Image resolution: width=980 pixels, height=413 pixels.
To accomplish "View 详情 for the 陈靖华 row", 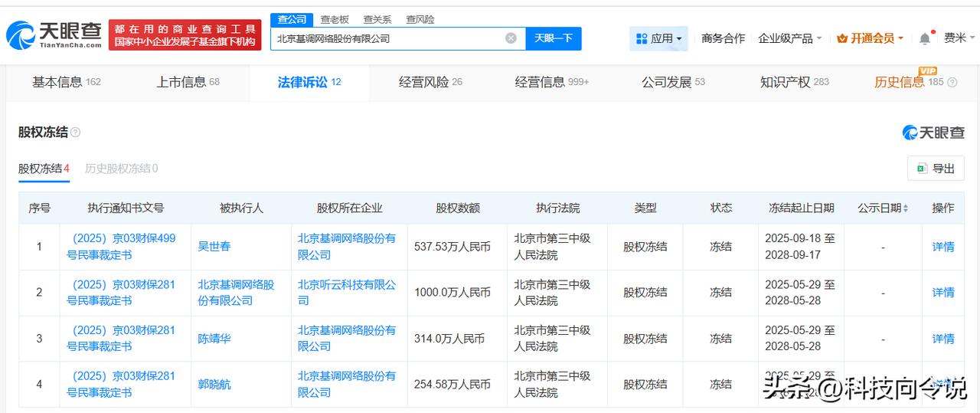I will pyautogui.click(x=942, y=339).
